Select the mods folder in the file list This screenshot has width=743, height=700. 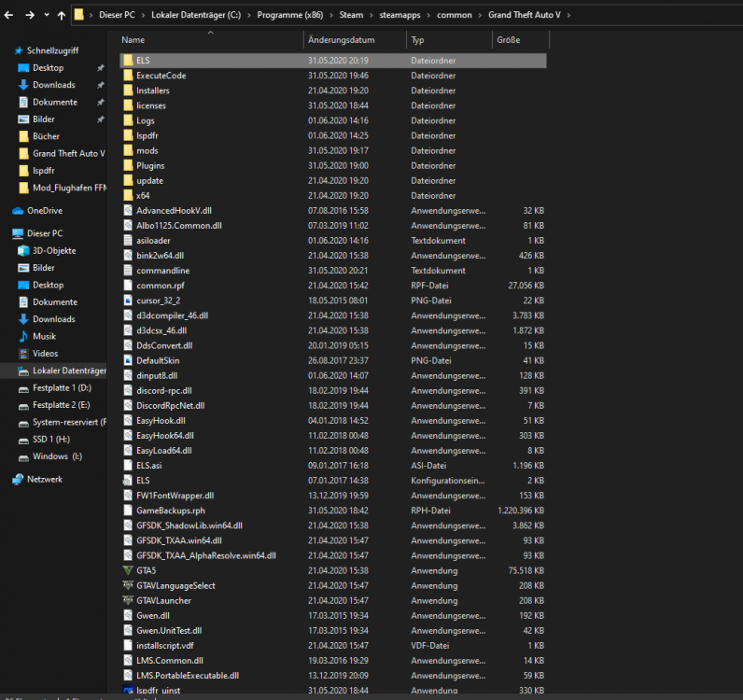[x=147, y=150]
